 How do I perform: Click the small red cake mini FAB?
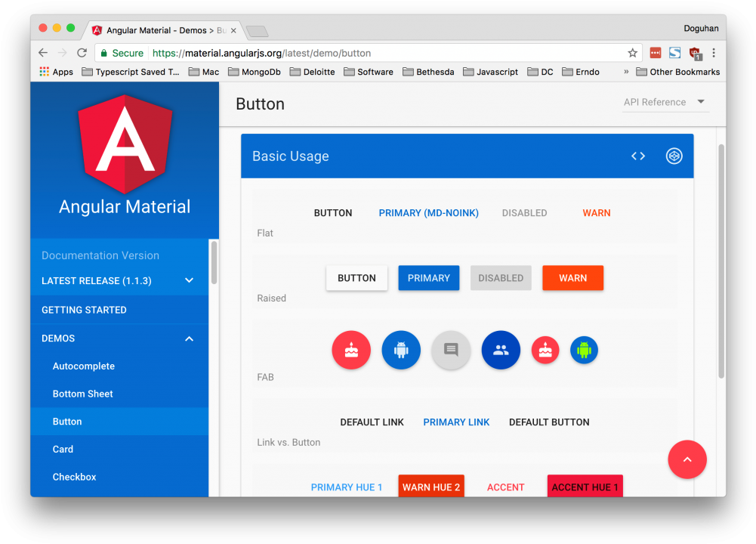(545, 350)
